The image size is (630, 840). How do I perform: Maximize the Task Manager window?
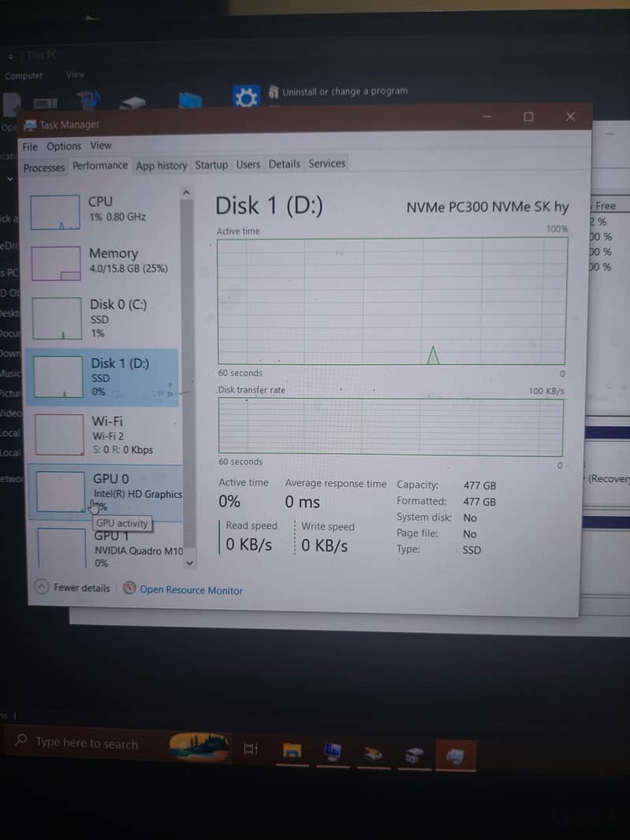click(528, 117)
